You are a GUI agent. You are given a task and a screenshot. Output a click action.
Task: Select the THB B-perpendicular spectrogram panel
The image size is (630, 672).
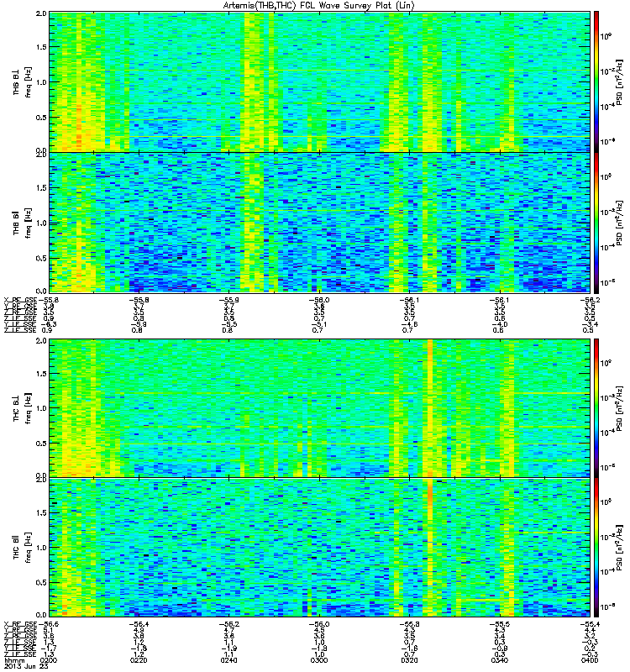pyautogui.click(x=319, y=81)
